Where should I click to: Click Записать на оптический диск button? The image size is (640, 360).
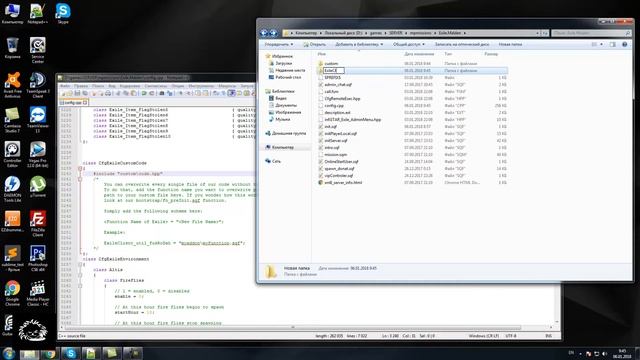coord(462,44)
